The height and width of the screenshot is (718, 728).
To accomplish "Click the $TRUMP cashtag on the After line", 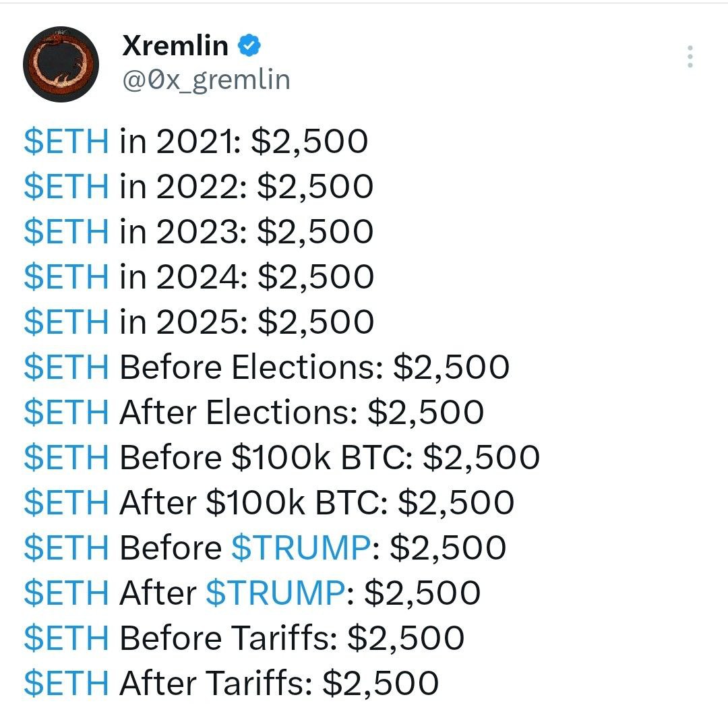I will 275,592.
